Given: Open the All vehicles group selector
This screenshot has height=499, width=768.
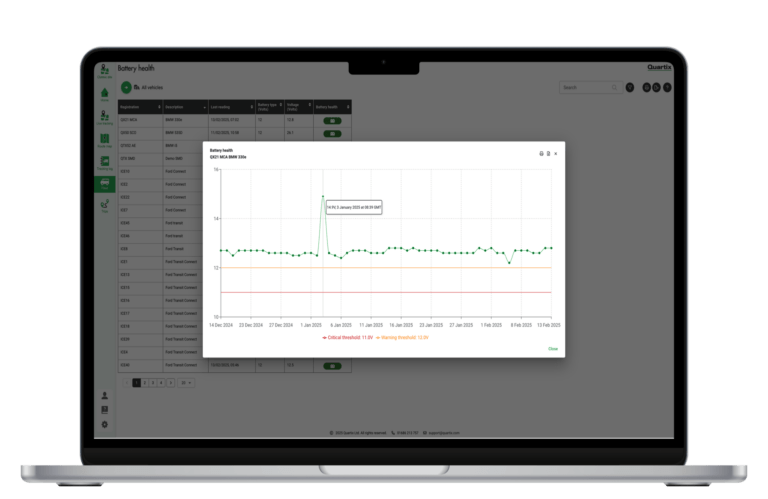Looking at the screenshot, I should (x=148, y=87).
